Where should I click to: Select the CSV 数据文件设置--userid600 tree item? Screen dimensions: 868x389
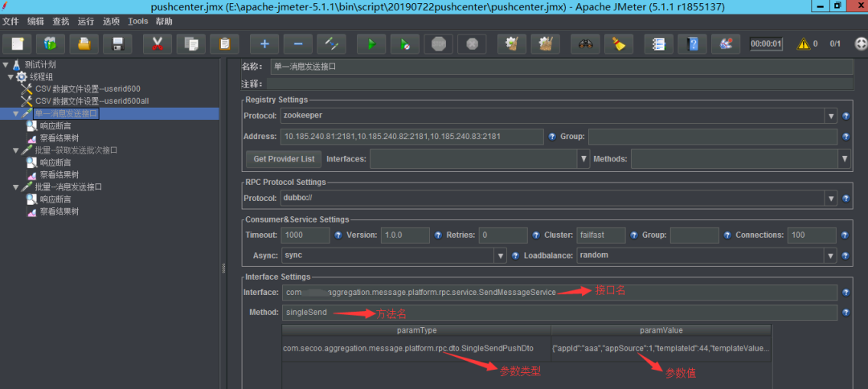point(88,88)
